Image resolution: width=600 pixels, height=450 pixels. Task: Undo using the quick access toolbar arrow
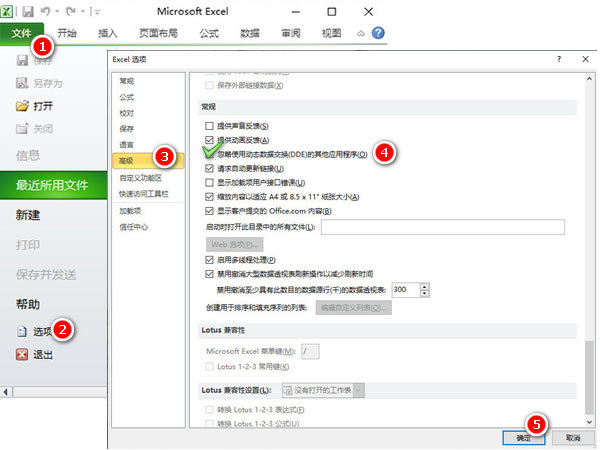point(46,12)
